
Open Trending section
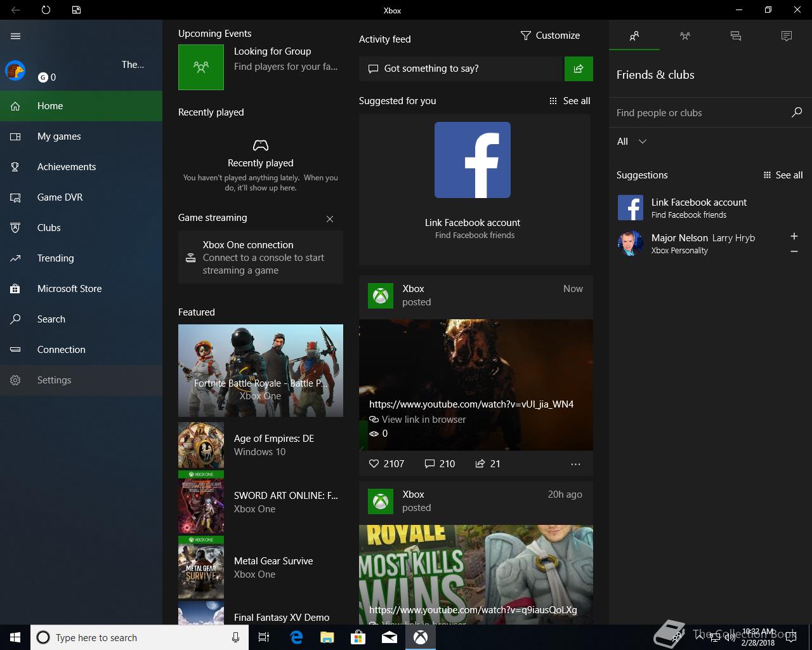tap(81, 258)
